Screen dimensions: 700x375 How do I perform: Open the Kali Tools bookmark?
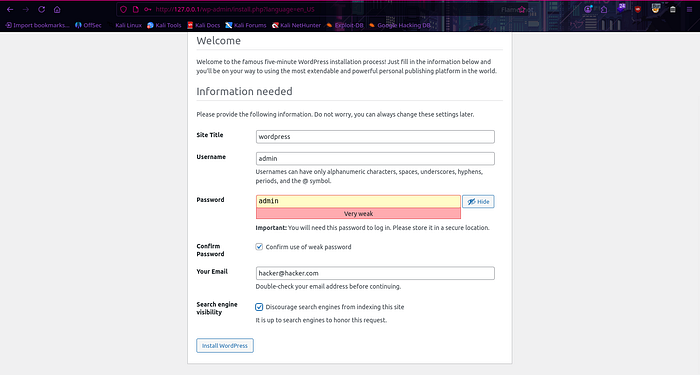point(164,25)
